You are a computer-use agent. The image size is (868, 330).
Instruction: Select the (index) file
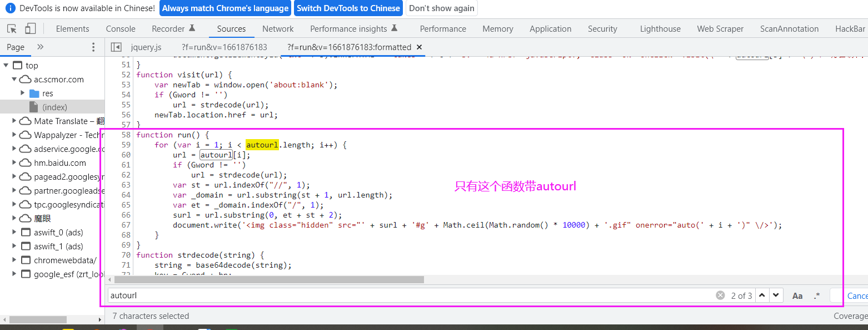[x=54, y=107]
